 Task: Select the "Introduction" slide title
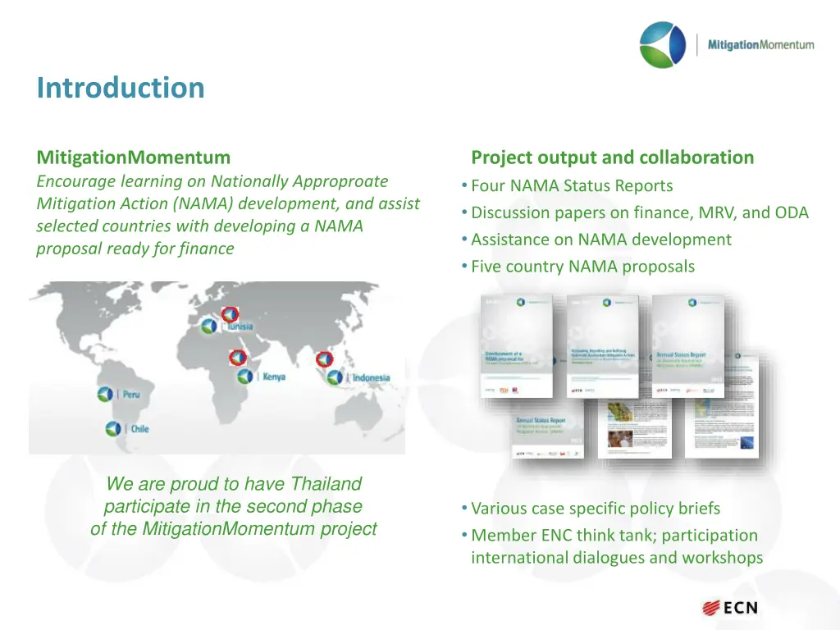[x=121, y=88]
